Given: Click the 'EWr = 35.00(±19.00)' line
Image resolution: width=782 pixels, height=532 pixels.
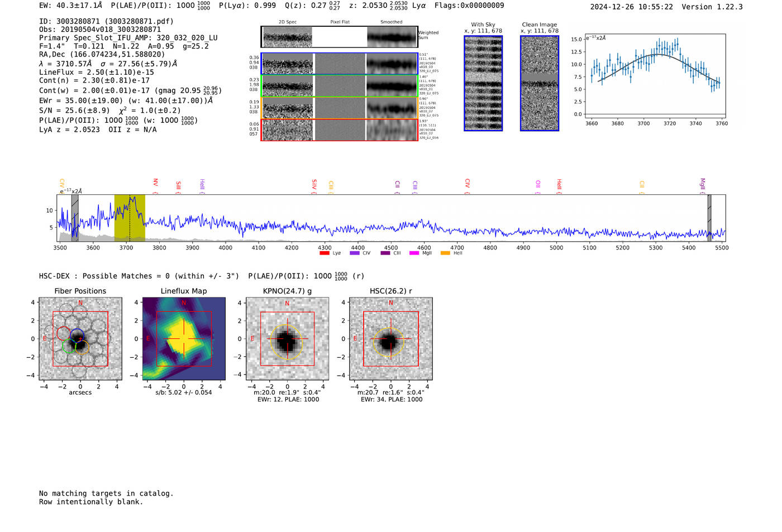Looking at the screenshot, I should point(126,100).
